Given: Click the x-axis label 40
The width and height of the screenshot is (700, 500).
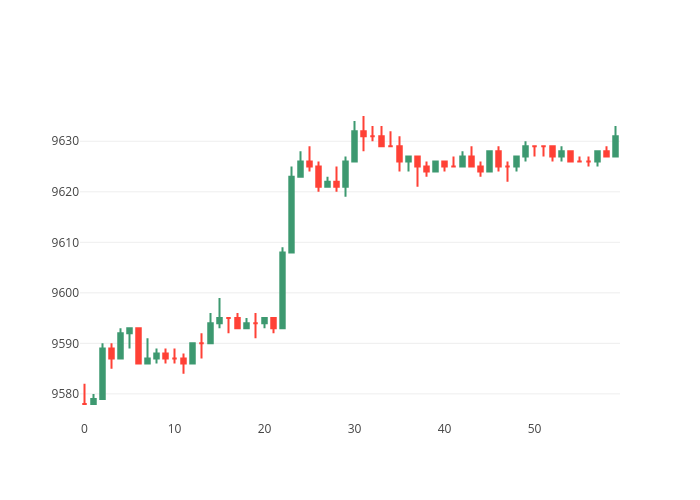Looking at the screenshot, I should pyautogui.click(x=444, y=429).
